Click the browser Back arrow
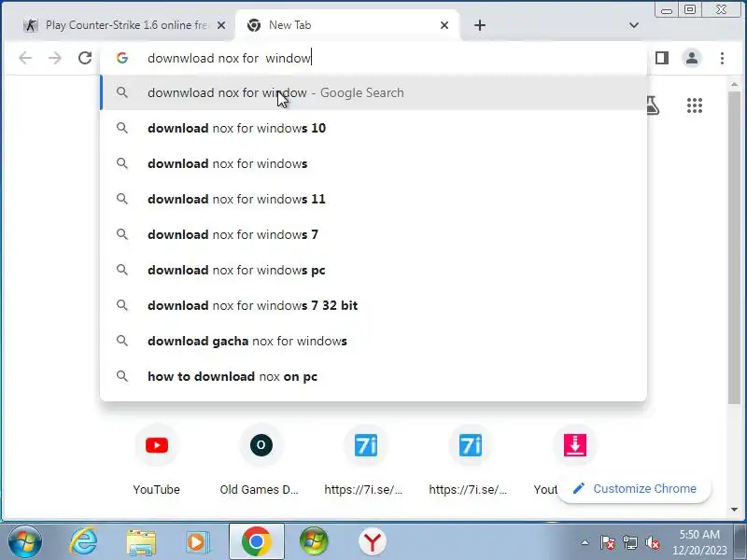 [x=25, y=58]
